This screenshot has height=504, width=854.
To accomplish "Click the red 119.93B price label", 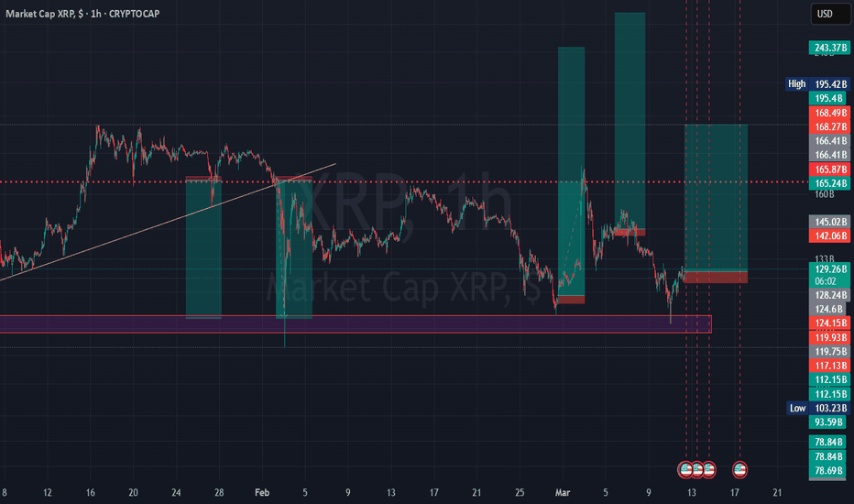I will coord(830,337).
